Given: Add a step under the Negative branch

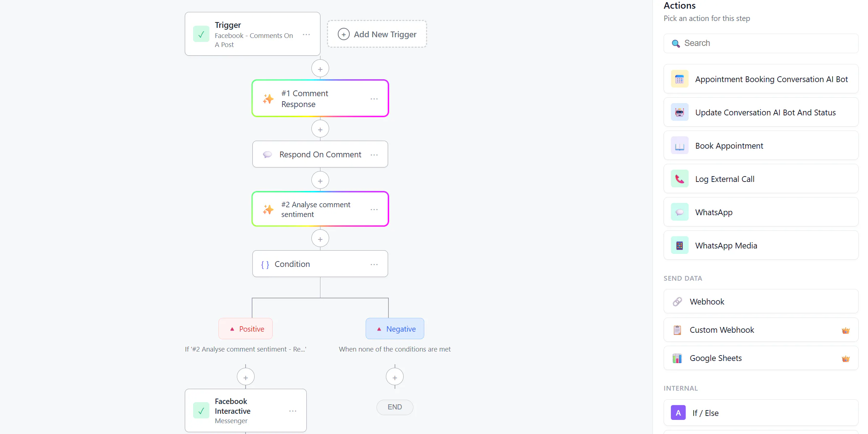Looking at the screenshot, I should (395, 377).
